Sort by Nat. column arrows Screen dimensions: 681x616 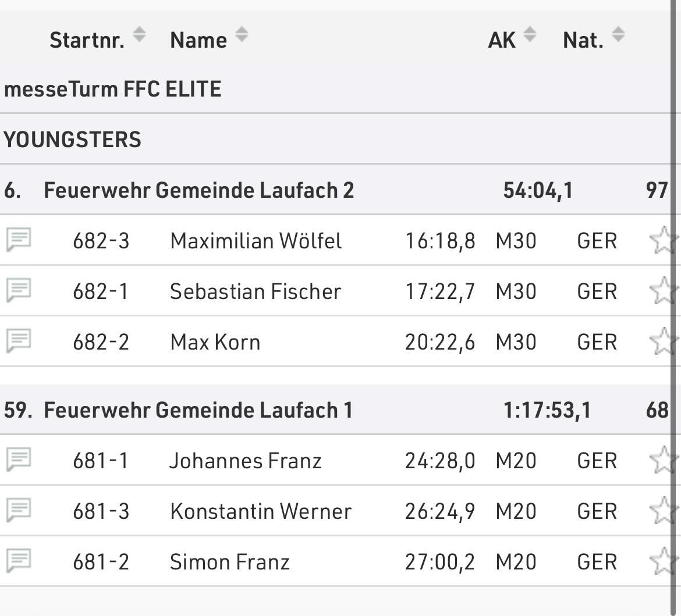pos(618,35)
